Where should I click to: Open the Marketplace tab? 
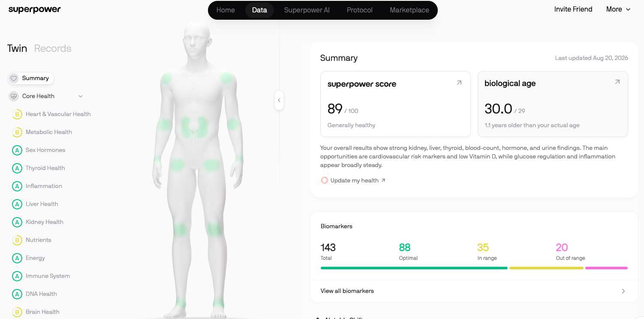[x=409, y=10]
